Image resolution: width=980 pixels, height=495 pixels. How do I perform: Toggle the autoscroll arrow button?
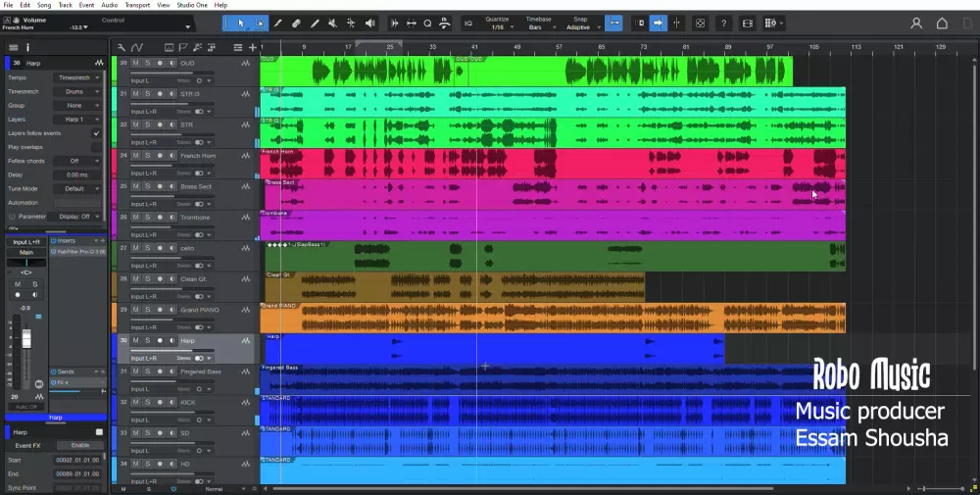point(659,24)
